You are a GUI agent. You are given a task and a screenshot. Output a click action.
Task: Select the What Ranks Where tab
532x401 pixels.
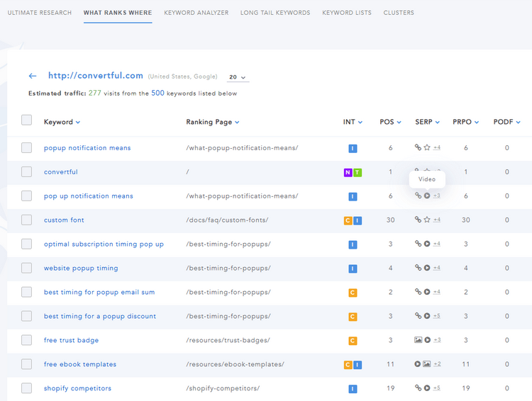point(118,13)
